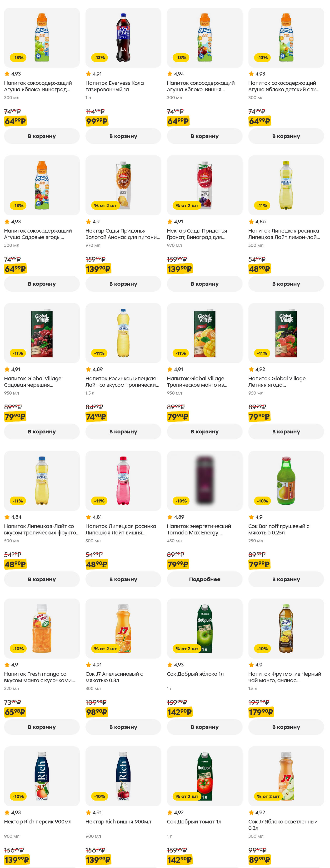Add Fresh mango drink to cart
This screenshot has width=330, height=868.
click(42, 727)
